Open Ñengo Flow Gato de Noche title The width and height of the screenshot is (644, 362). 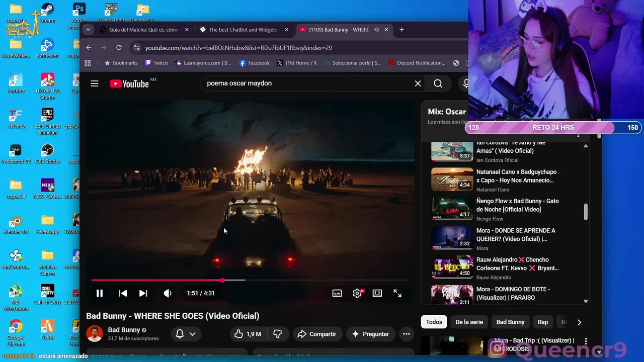coord(518,205)
